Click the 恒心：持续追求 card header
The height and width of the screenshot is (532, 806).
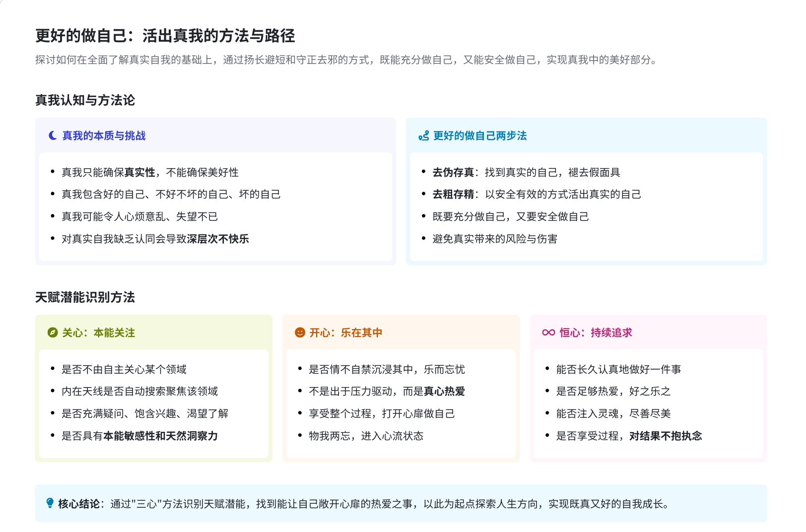tap(596, 332)
